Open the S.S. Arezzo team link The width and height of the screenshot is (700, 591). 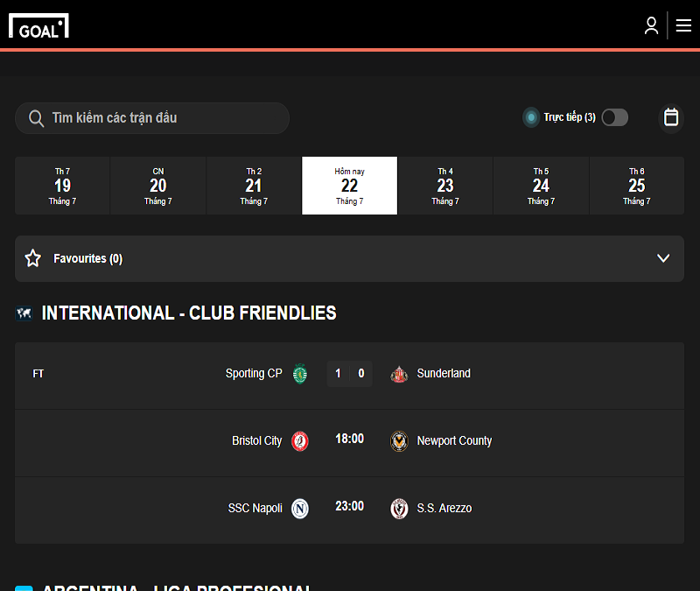[x=444, y=509]
